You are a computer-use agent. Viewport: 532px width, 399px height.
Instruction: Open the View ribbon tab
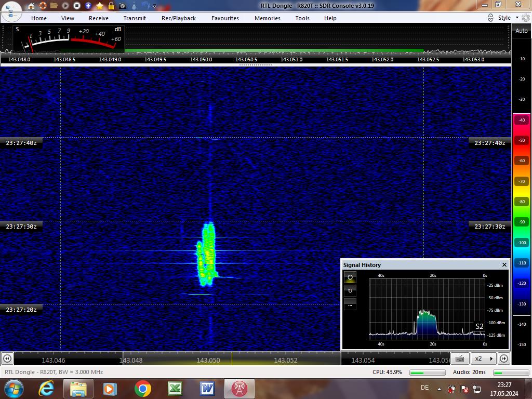click(x=68, y=18)
